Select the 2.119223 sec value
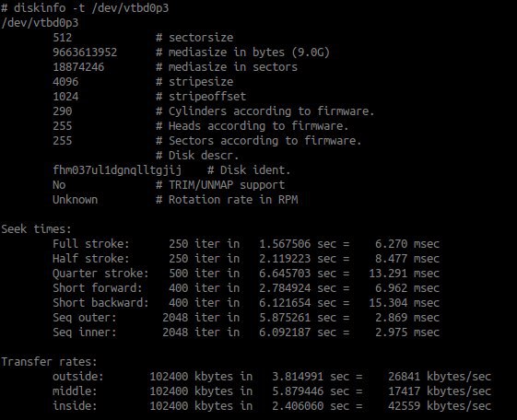Image resolution: width=517 pixels, height=420 pixels. click(304, 259)
